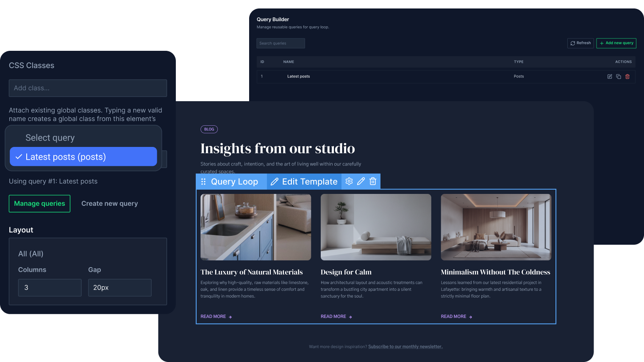644x362 pixels.
Task: Click the Columns input showing 3
Action: coord(50,287)
